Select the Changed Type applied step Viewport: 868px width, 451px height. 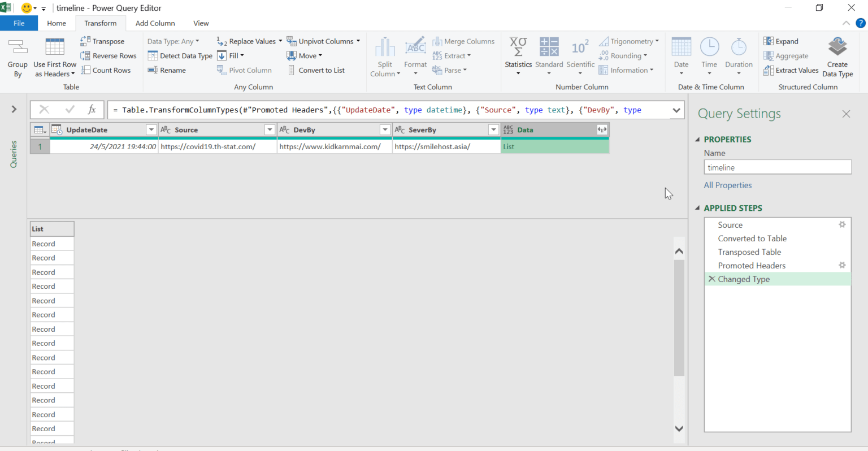(744, 279)
